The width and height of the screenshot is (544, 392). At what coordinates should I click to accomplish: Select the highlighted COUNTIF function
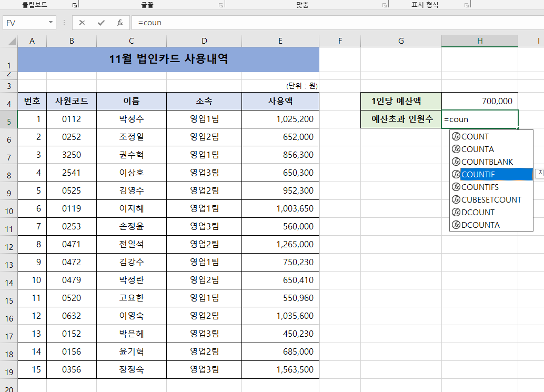click(491, 175)
